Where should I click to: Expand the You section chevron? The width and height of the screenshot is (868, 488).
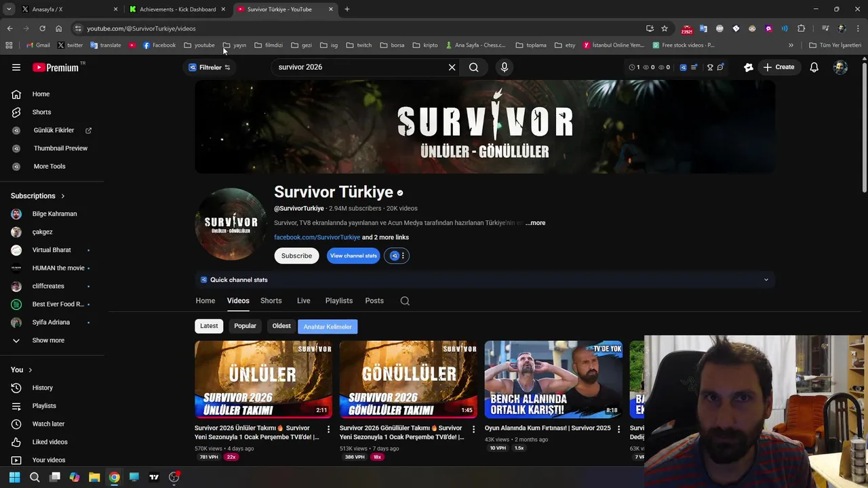[x=30, y=370]
